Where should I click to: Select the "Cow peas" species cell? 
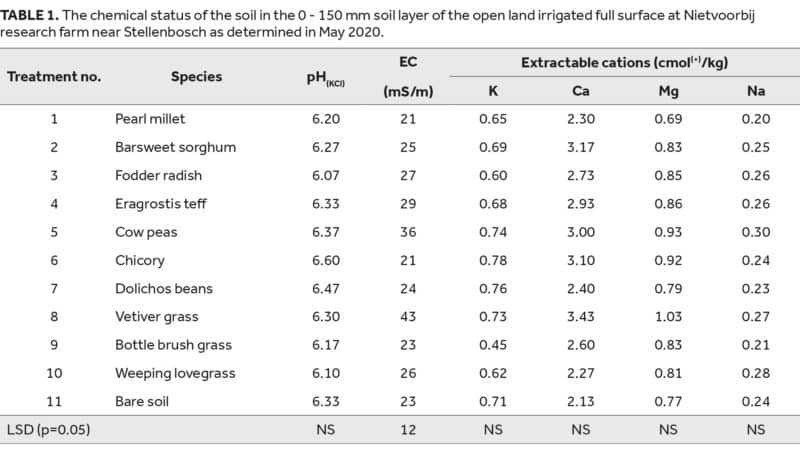click(x=146, y=232)
